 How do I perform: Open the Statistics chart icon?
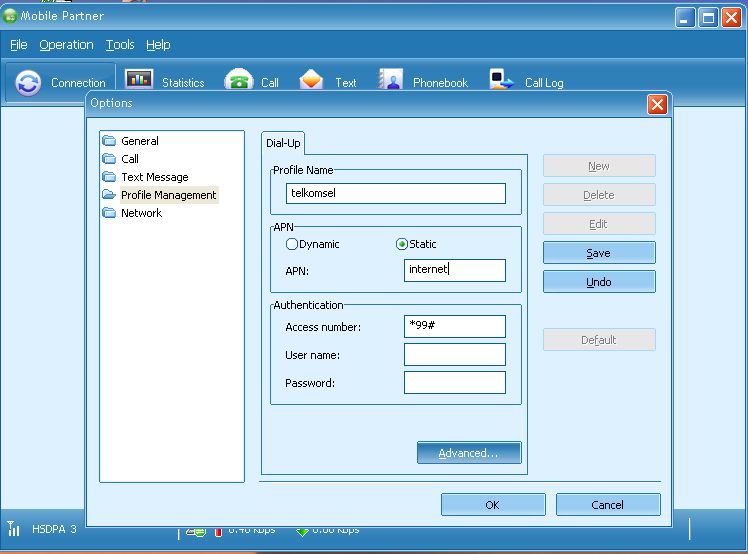coord(139,79)
